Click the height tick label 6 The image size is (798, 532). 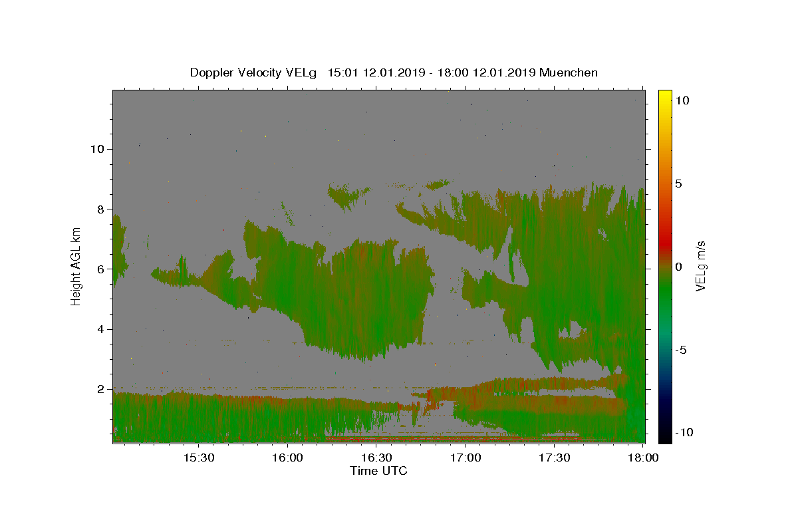tap(100, 269)
